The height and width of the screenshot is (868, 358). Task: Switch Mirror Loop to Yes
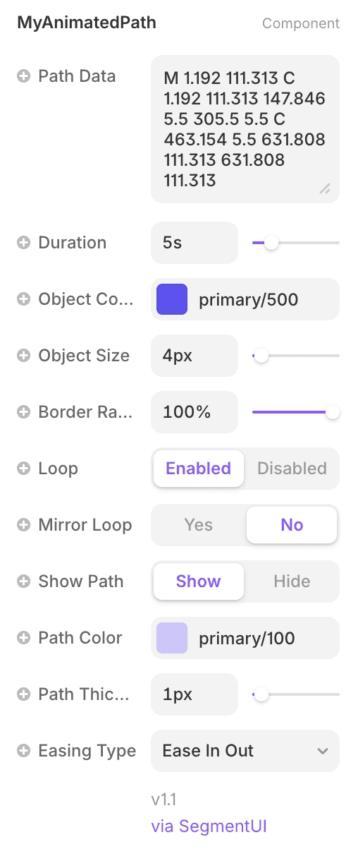tap(199, 525)
